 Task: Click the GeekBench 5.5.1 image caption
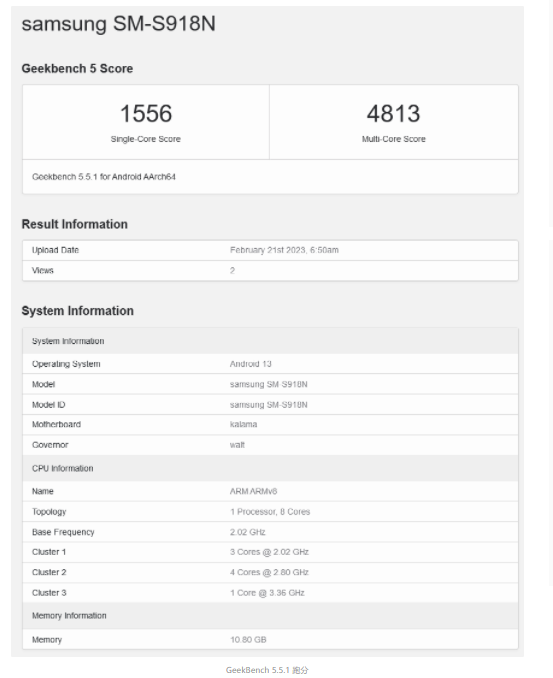tap(267, 670)
